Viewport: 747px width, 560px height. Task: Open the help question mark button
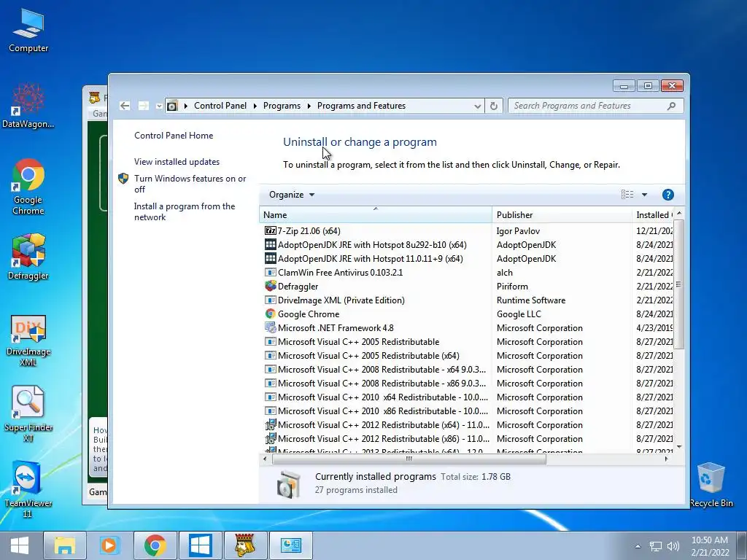pyautogui.click(x=668, y=194)
